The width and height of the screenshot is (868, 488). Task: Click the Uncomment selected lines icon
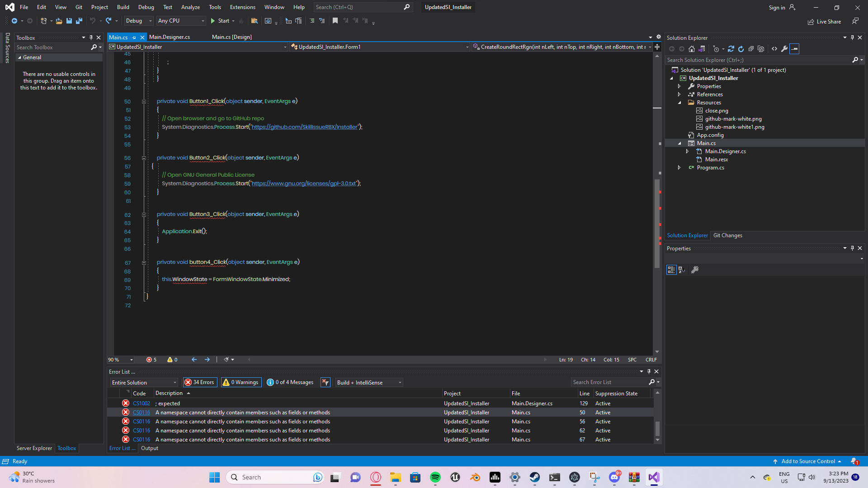(322, 21)
